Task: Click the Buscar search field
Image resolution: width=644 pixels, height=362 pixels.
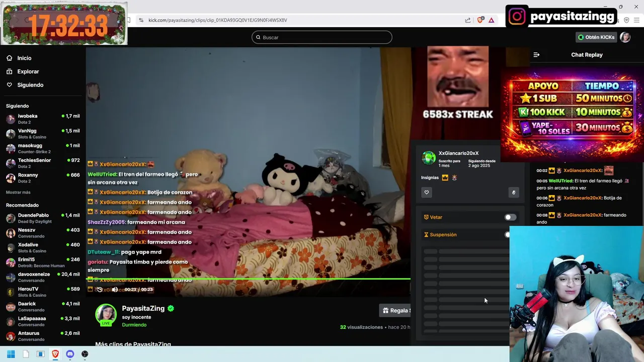Action: tap(322, 37)
